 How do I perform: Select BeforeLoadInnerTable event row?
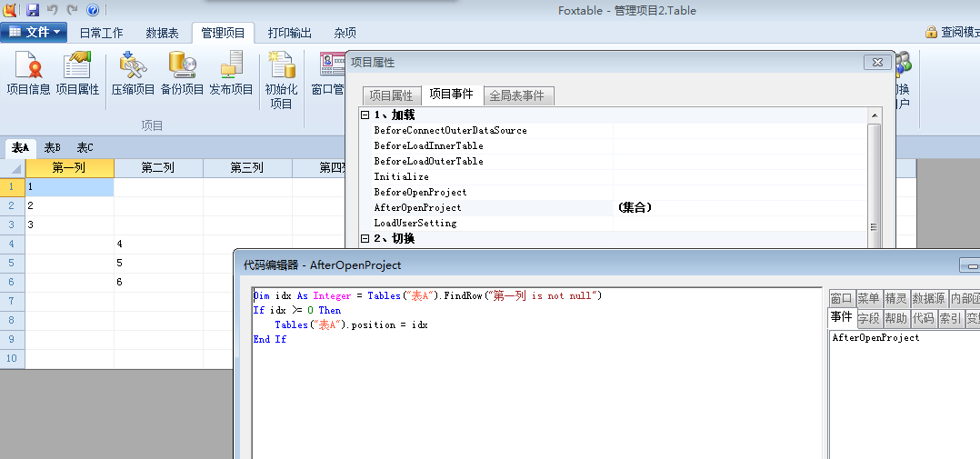point(615,146)
